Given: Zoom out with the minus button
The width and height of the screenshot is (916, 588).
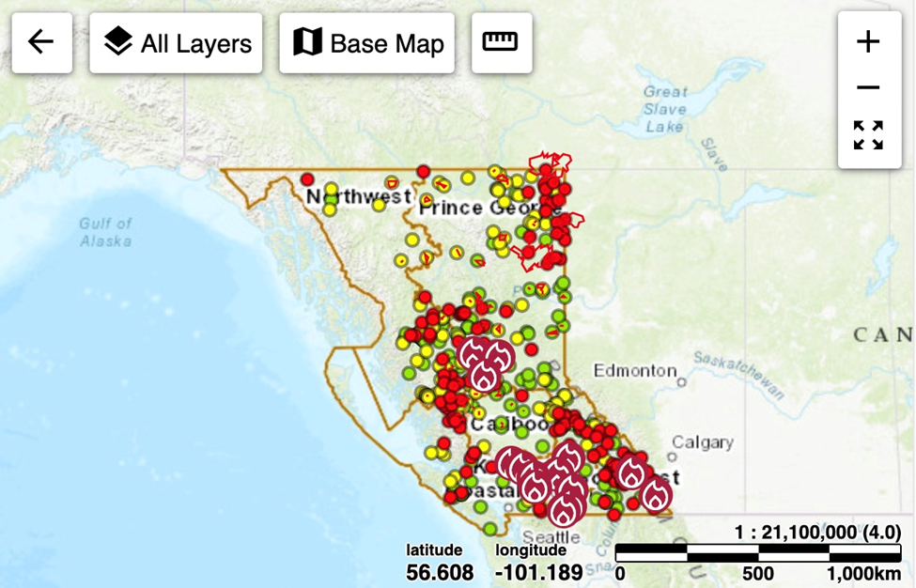Looking at the screenshot, I should (x=868, y=88).
